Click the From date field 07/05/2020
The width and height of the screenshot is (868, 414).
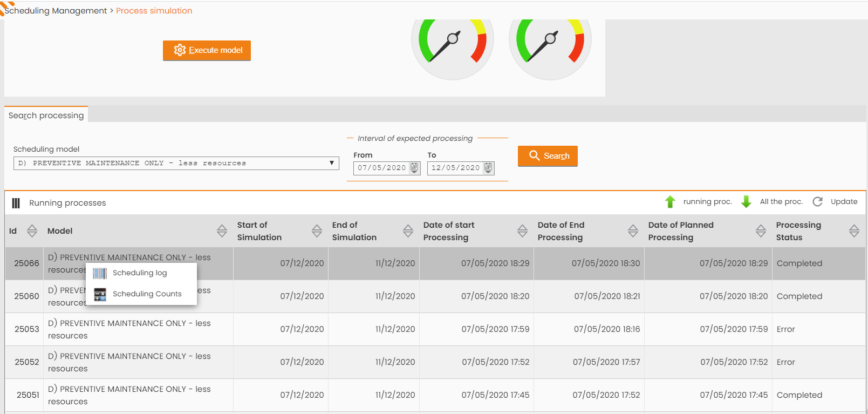[x=382, y=168]
